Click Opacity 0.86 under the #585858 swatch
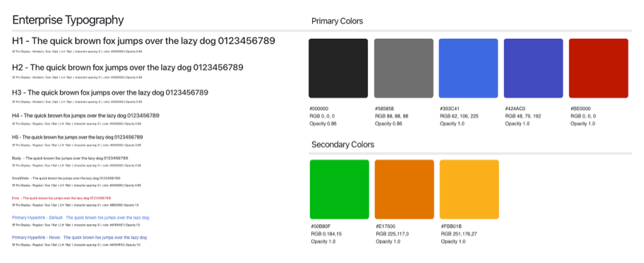Viewport: 644px width, 263px height. 388,124
